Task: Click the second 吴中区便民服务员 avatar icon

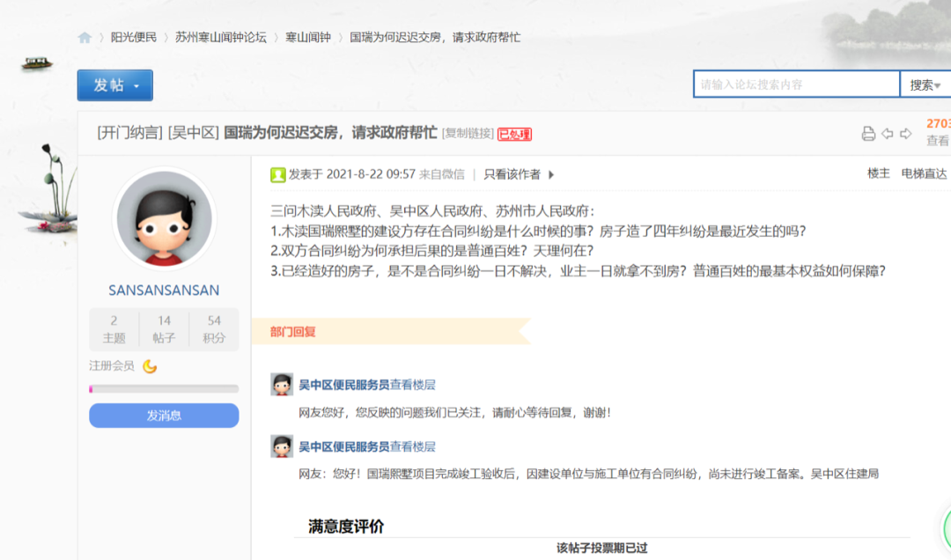Action: tap(282, 446)
